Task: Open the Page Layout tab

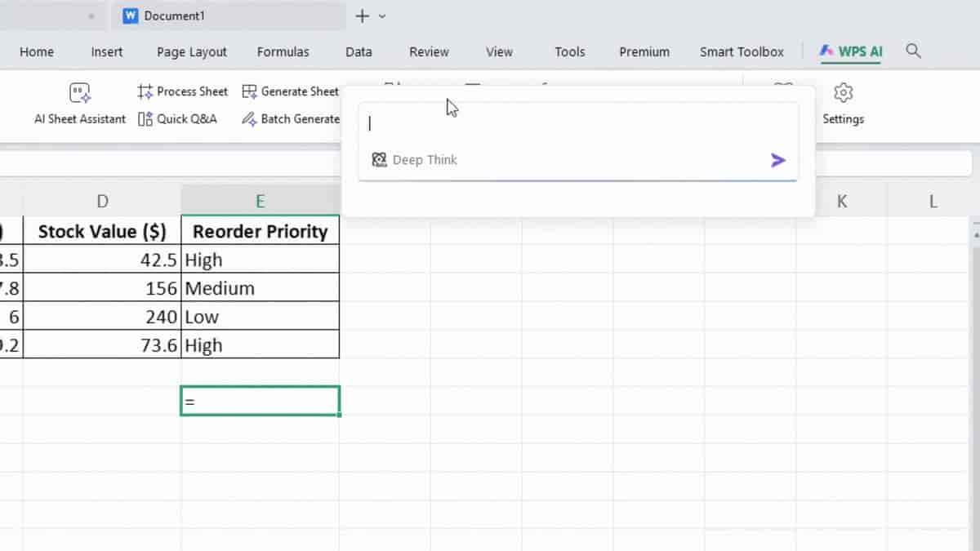Action: 191,51
